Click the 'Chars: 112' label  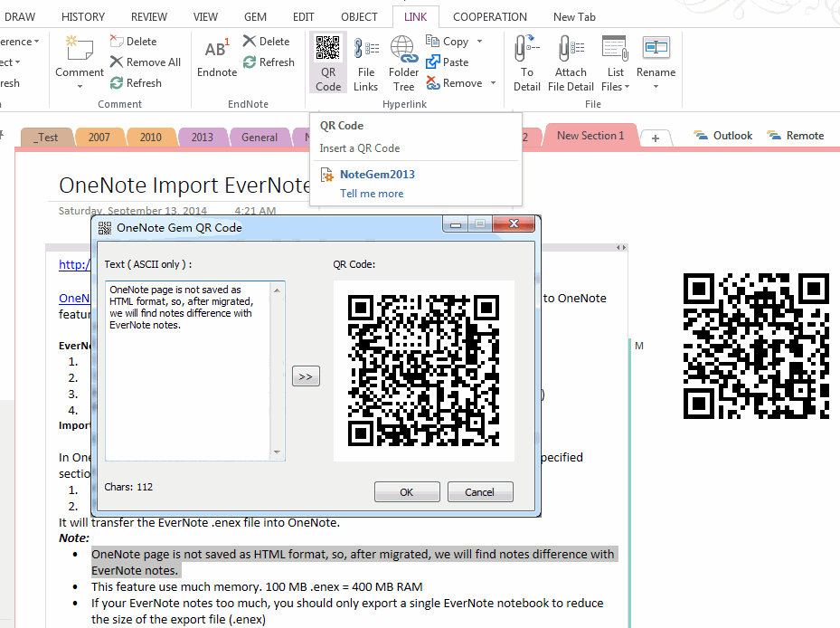coord(128,487)
